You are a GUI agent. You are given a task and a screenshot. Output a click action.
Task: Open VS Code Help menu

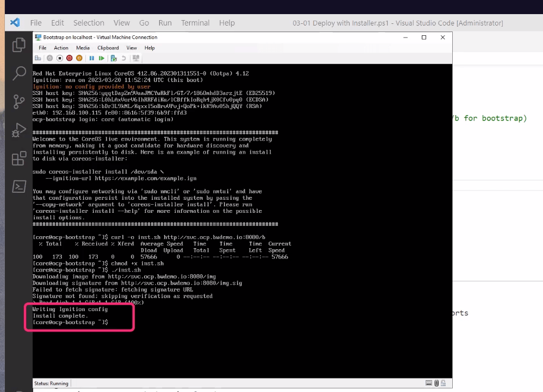click(x=227, y=23)
